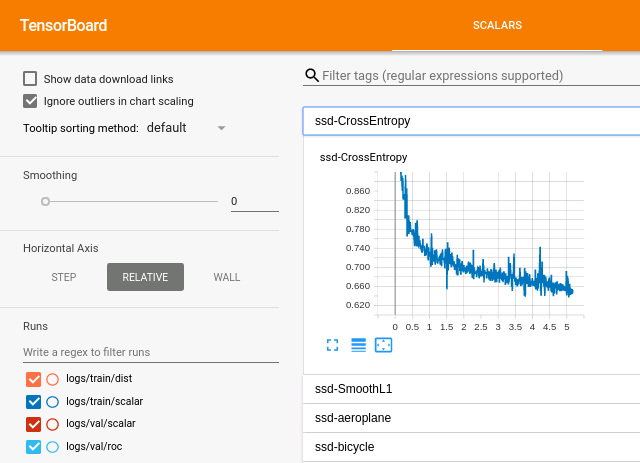Viewport: 640px width, 463px height.
Task: Enable Show data download links
Action: tap(31, 79)
